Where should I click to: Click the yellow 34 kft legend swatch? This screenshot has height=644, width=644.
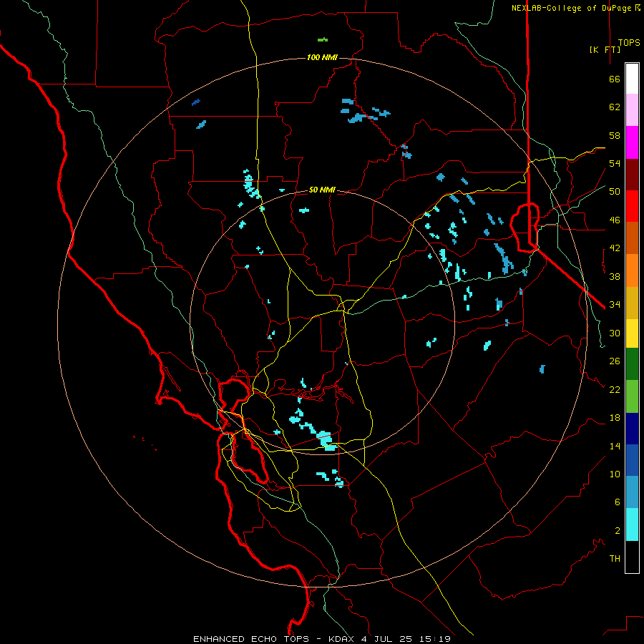(x=632, y=333)
